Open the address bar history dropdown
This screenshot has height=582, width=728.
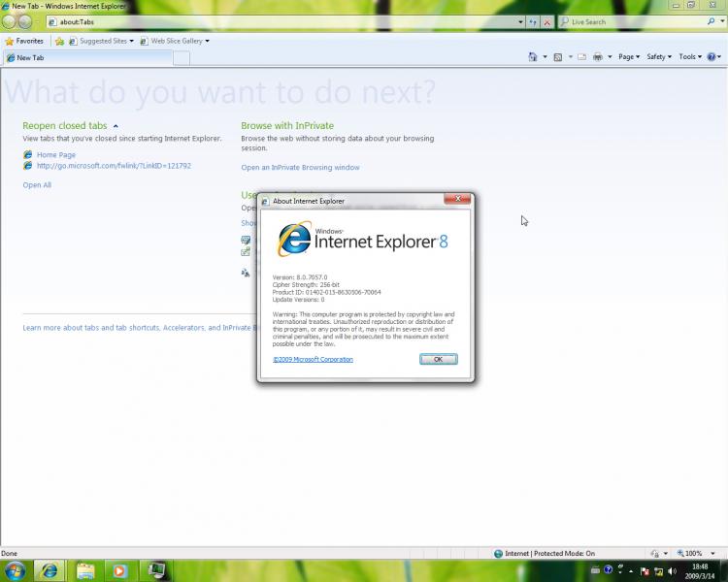(520, 21)
